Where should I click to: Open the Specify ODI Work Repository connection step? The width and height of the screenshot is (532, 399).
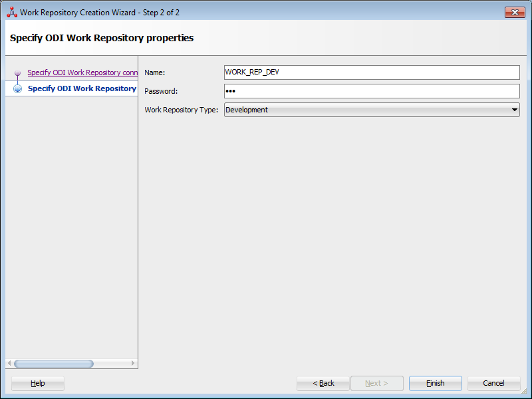click(82, 72)
